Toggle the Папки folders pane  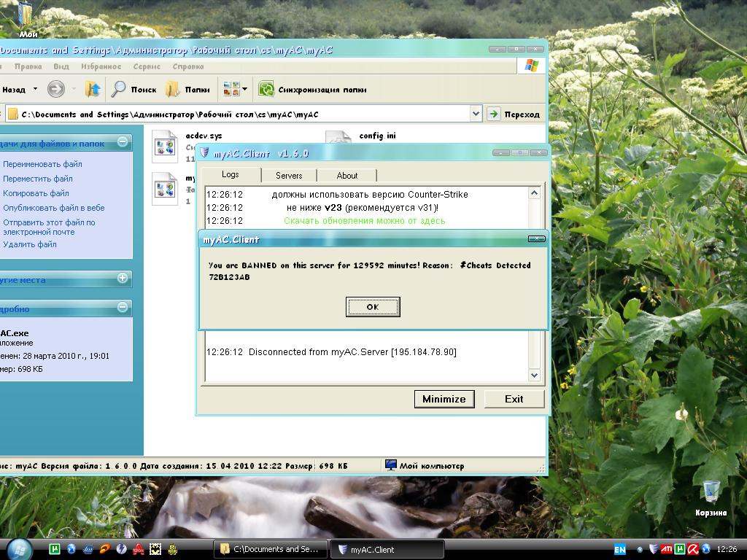pyautogui.click(x=188, y=89)
